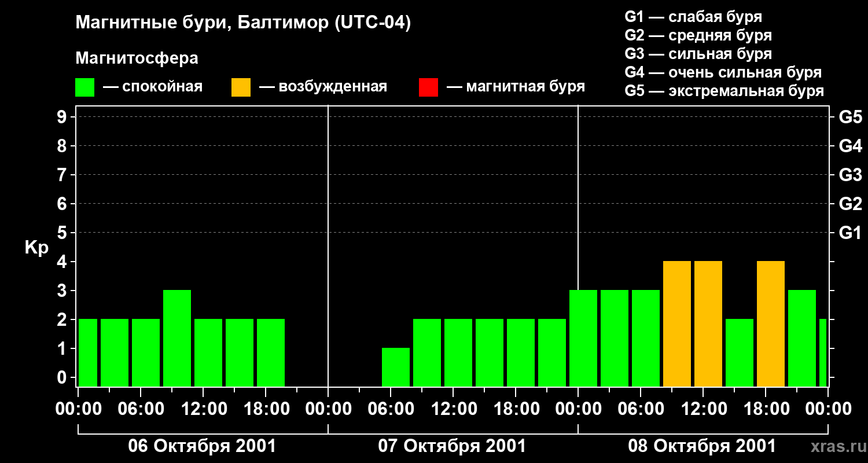Click the Kp 3 bar on 06 October
This screenshot has height=463, width=868.
(x=177, y=339)
